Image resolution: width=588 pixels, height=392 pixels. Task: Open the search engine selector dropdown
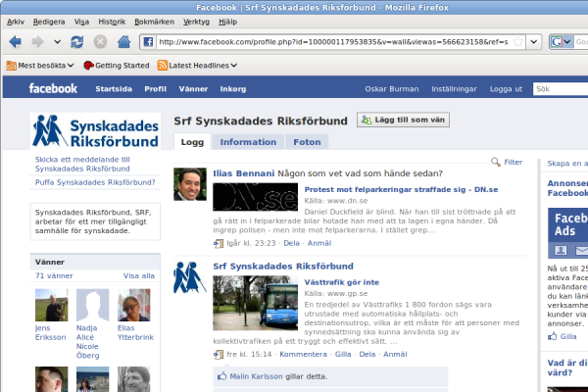click(x=562, y=41)
